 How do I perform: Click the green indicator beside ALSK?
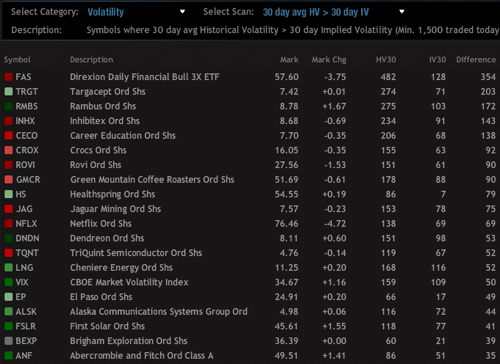[9, 312]
